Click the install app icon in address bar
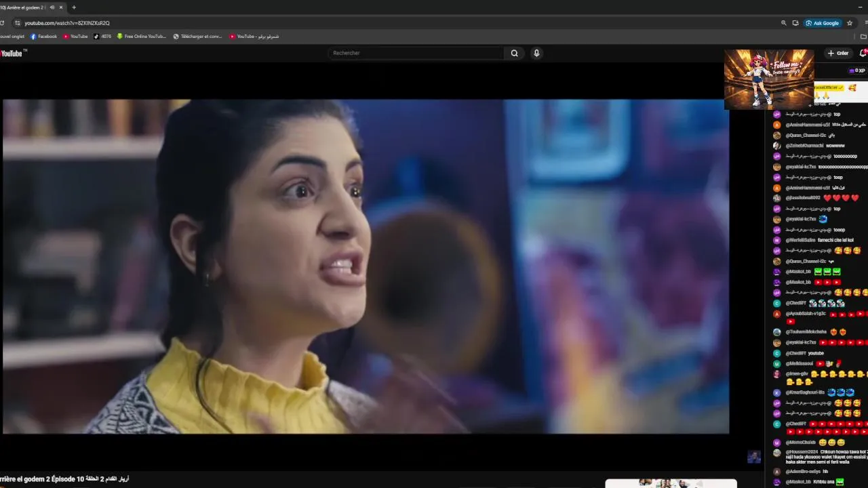Viewport: 868px width, 488px height. pyautogui.click(x=795, y=23)
